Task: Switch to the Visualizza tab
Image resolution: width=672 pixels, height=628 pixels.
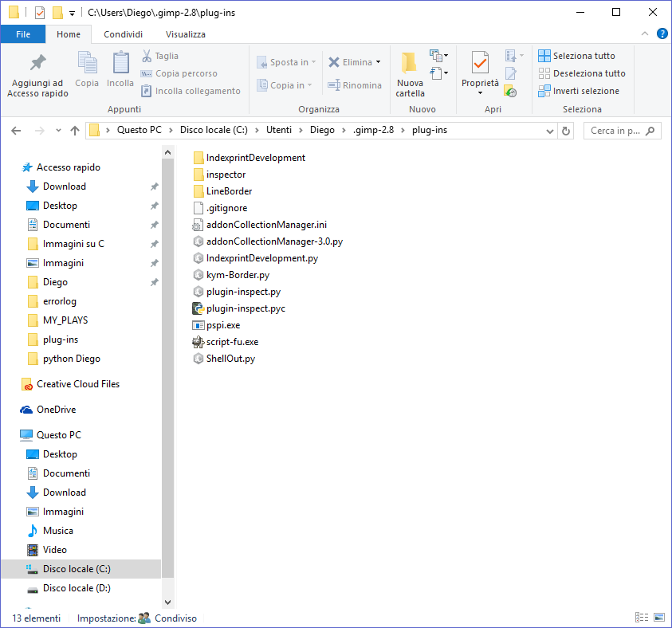Action: [186, 34]
